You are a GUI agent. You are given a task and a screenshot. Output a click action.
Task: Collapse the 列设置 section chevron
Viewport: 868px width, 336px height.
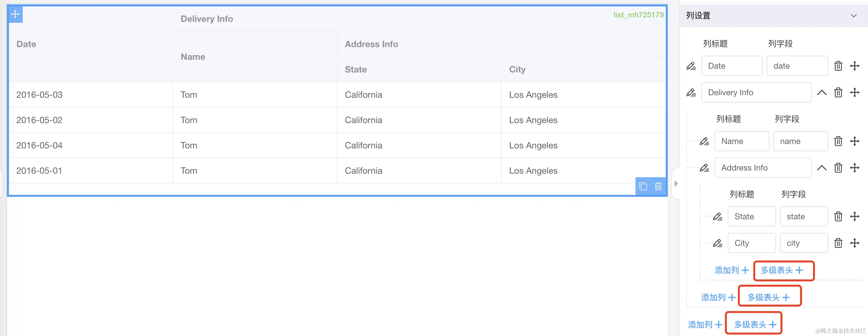click(x=853, y=16)
